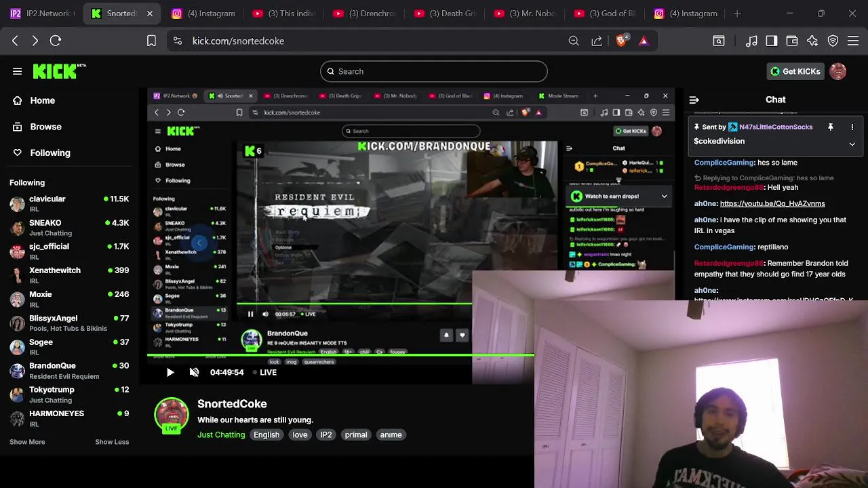Share this page via the share icon
Viewport: 868px width, 488px height.
597,41
